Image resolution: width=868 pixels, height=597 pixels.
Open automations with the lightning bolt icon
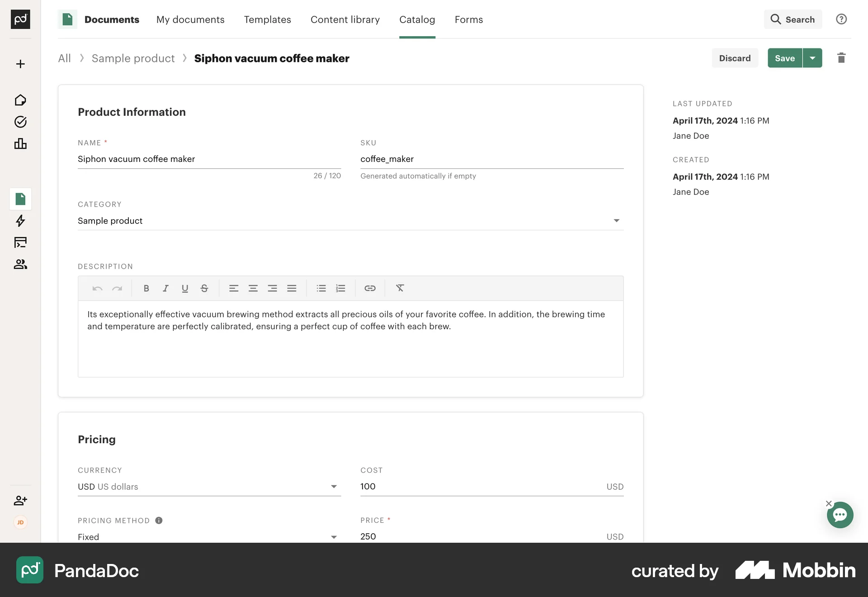[x=20, y=221]
